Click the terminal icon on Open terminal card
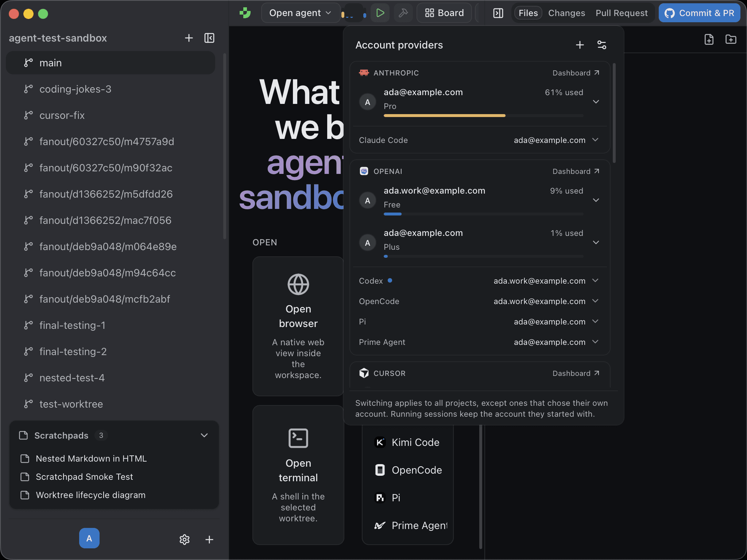 [x=298, y=438]
